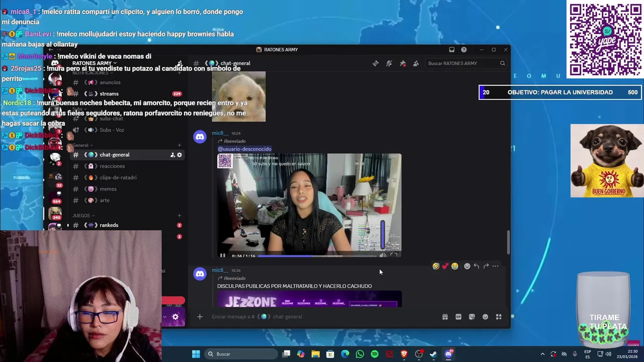Click @usuario-desconocido mention
The image size is (644, 362).
coord(245,149)
